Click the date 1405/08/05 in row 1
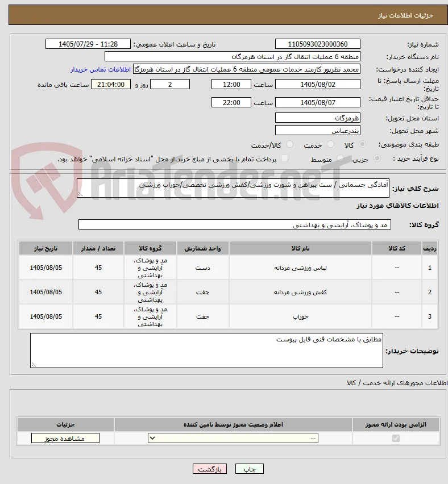Viewport: 448px width, 484px height. coord(45,268)
